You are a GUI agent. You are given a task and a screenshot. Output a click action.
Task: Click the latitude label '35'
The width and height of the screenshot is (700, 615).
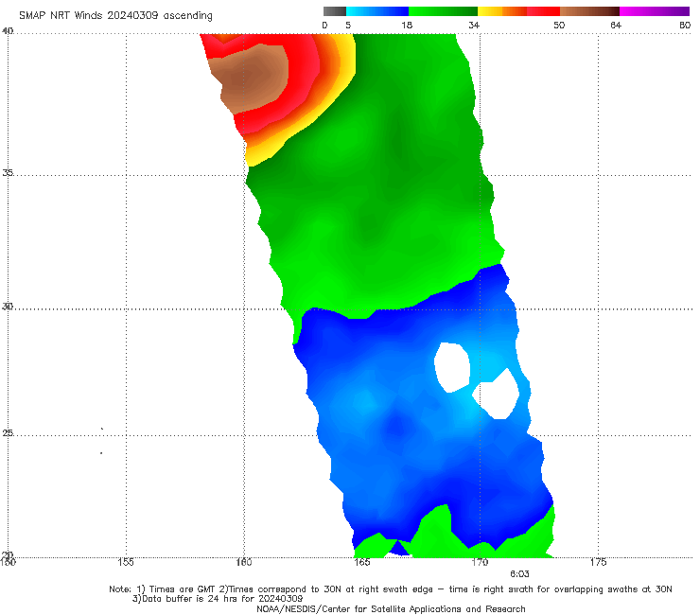[x=8, y=172]
